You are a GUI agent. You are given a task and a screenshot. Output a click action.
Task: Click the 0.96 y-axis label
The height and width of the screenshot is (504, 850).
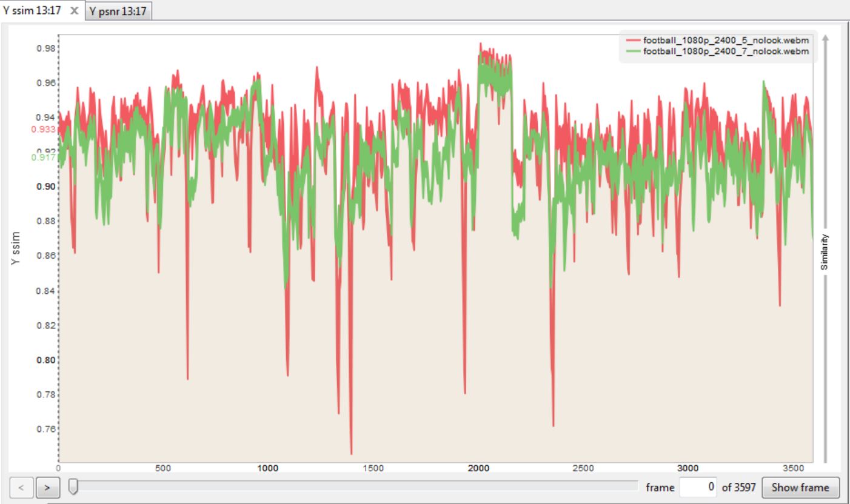click(47, 83)
